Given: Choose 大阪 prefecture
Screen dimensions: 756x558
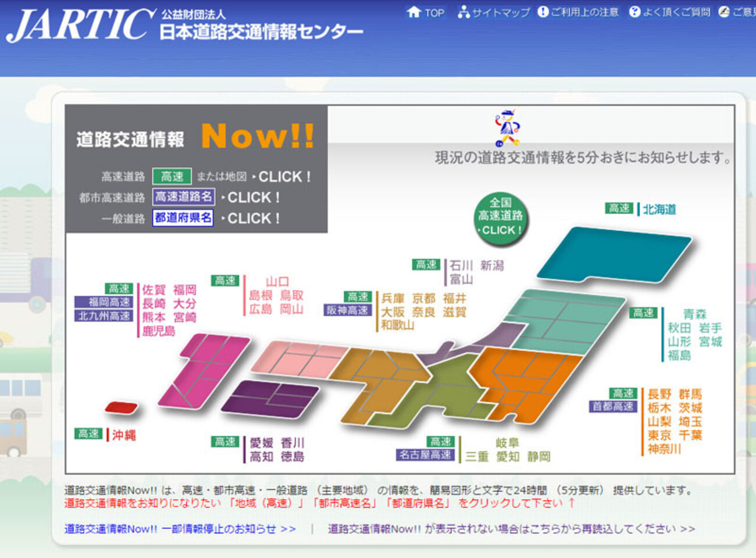Looking at the screenshot, I should 393,312.
